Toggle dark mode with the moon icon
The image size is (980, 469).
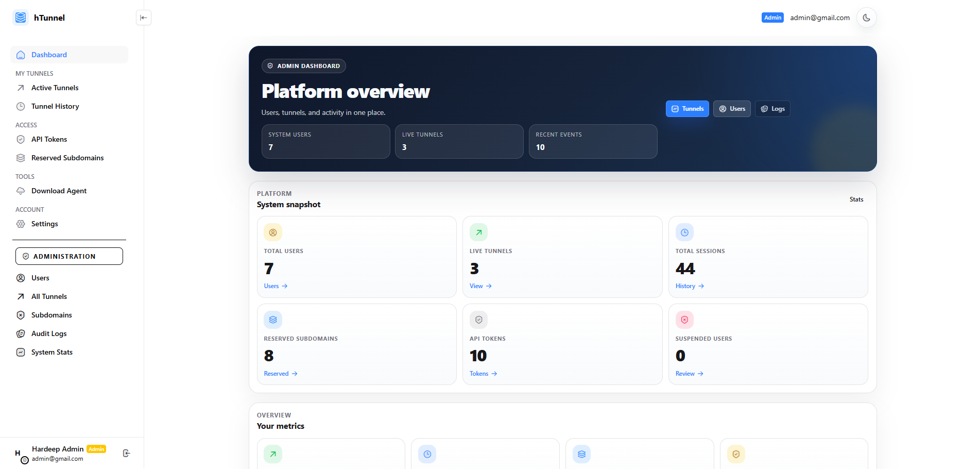[866, 17]
